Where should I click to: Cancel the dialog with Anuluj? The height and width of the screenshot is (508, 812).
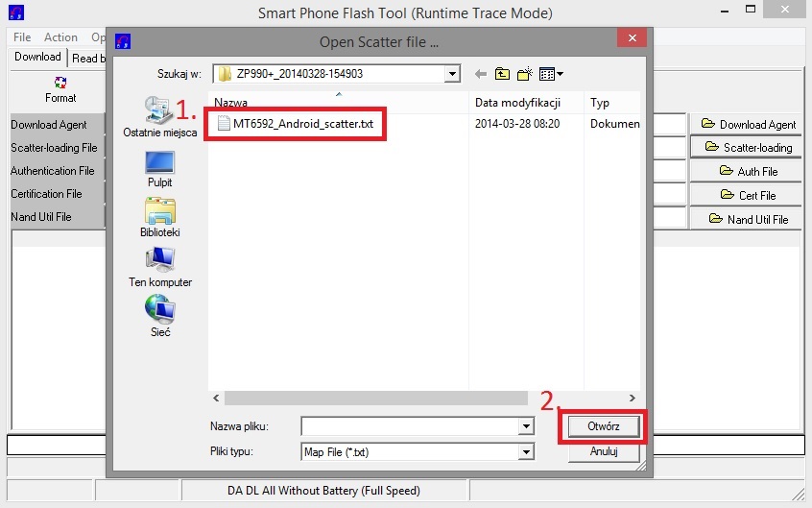click(x=603, y=451)
